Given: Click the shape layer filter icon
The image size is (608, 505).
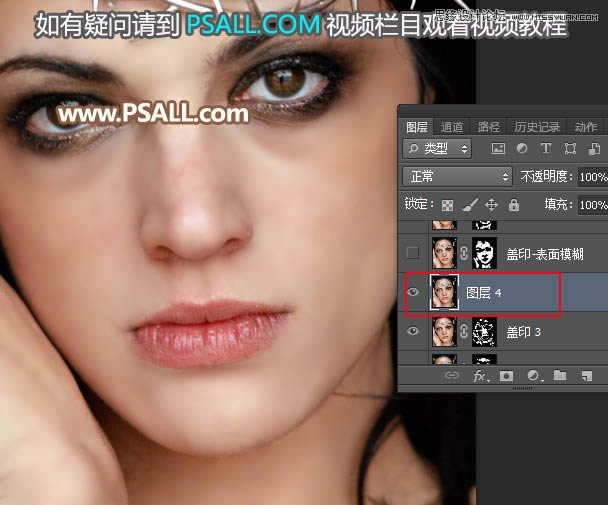Looking at the screenshot, I should tap(570, 149).
